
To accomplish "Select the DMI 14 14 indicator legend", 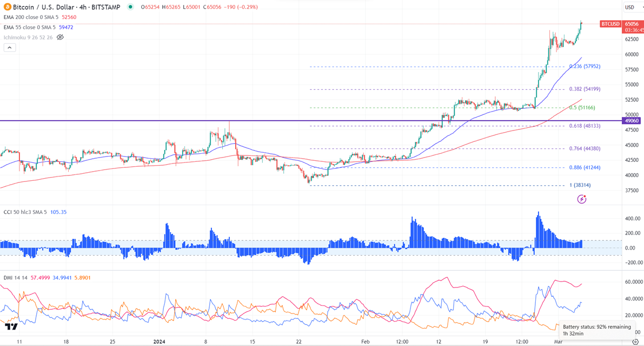I will click(15, 278).
